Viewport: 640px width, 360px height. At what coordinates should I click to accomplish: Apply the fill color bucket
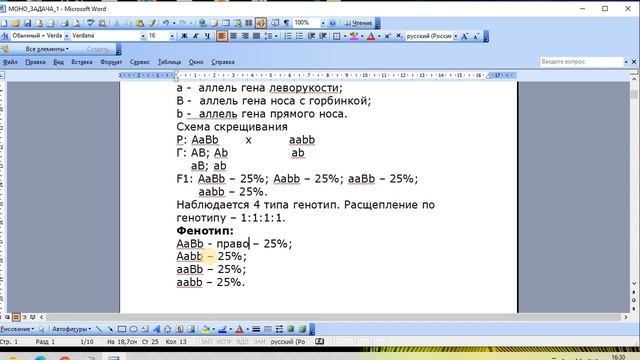[206, 329]
